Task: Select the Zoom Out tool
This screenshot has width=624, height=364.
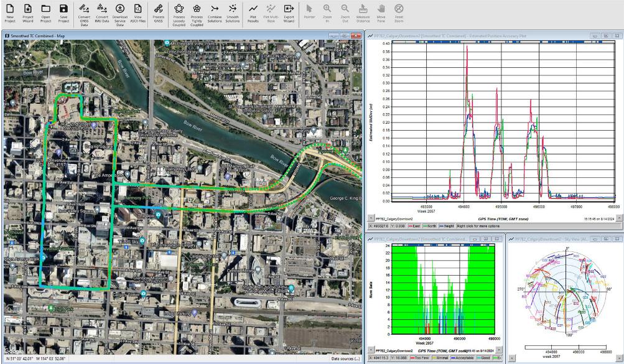Action: [x=345, y=13]
